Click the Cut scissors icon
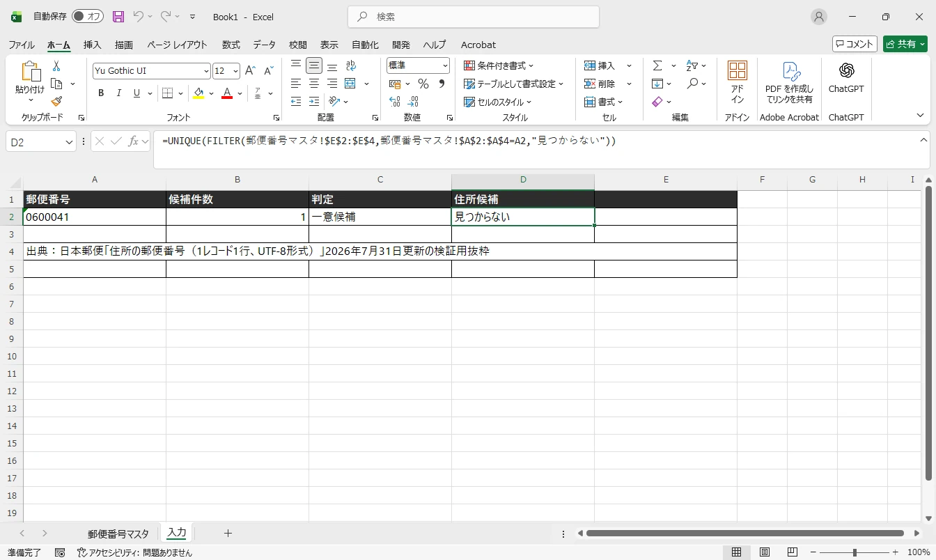 point(56,66)
